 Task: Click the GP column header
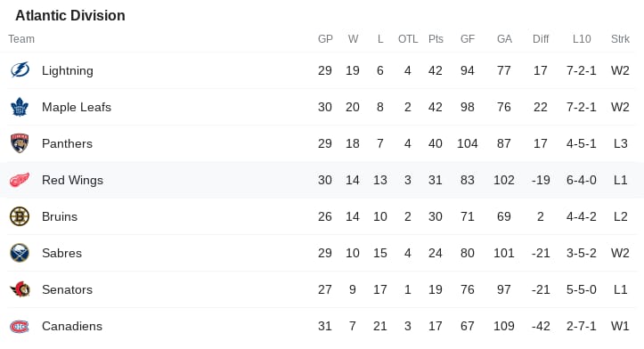coord(325,39)
